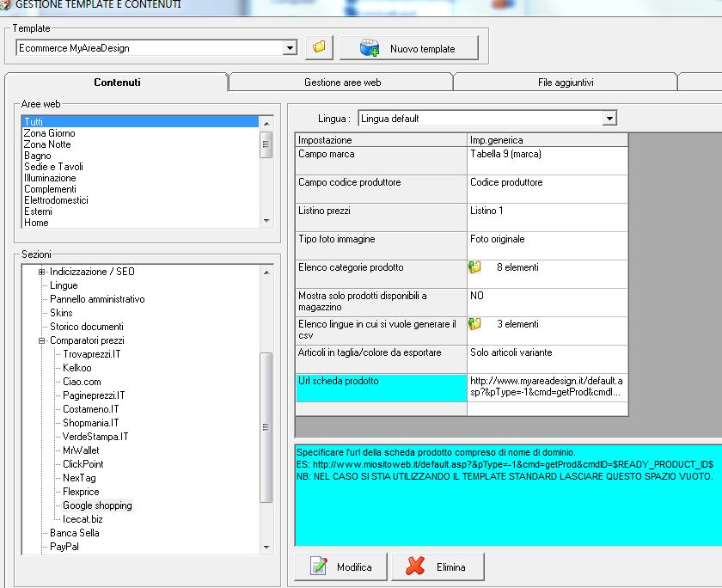Select Zona Notte in Aree web list
The width and height of the screenshot is (722, 588).
tap(47, 144)
